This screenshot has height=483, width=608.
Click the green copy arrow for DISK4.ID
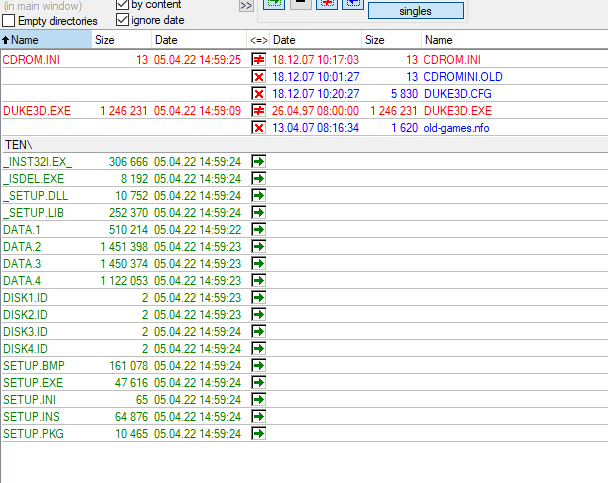258,349
